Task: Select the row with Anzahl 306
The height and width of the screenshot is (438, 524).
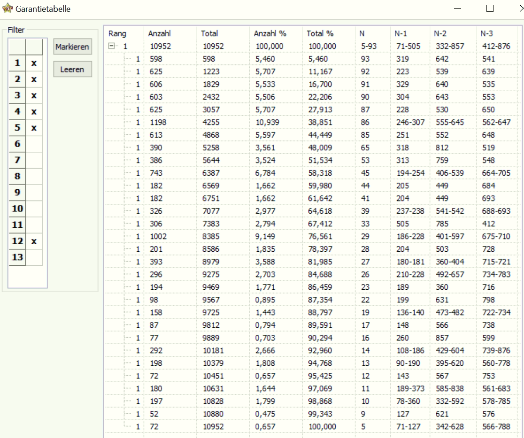Action: coord(312,224)
